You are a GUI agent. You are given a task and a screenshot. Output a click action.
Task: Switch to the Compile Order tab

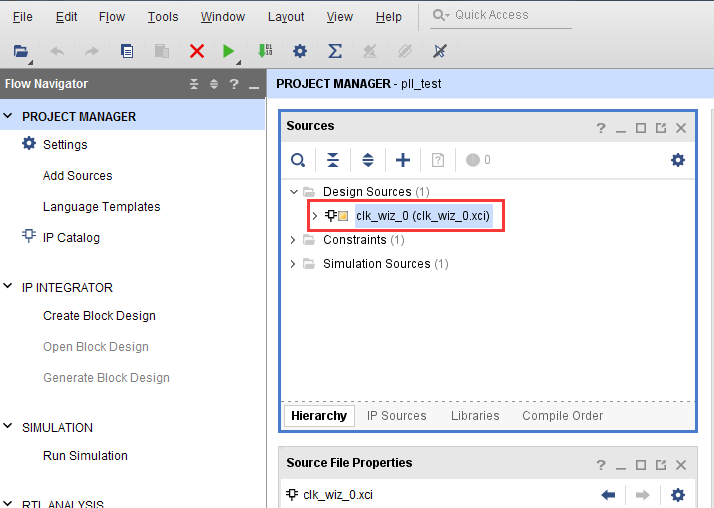tap(562, 416)
